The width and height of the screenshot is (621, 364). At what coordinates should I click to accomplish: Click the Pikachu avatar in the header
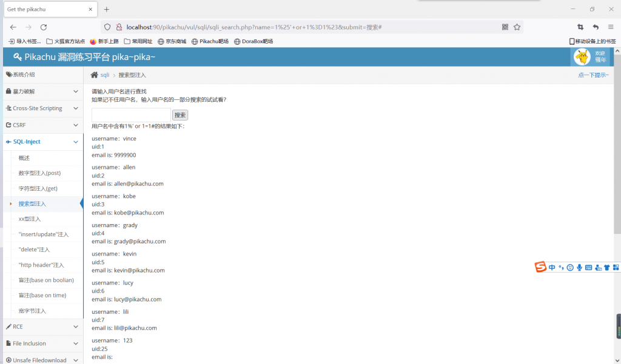582,57
